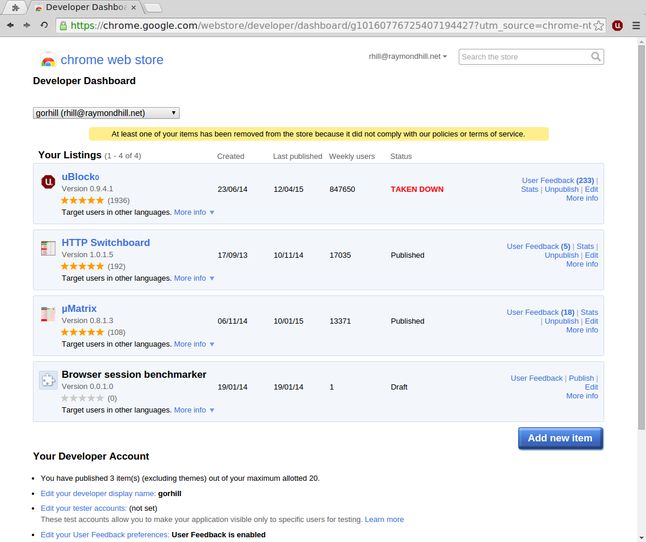Click the Browser session benchmarker puzzle icon
Image resolution: width=646 pixels, height=542 pixels.
[x=48, y=380]
